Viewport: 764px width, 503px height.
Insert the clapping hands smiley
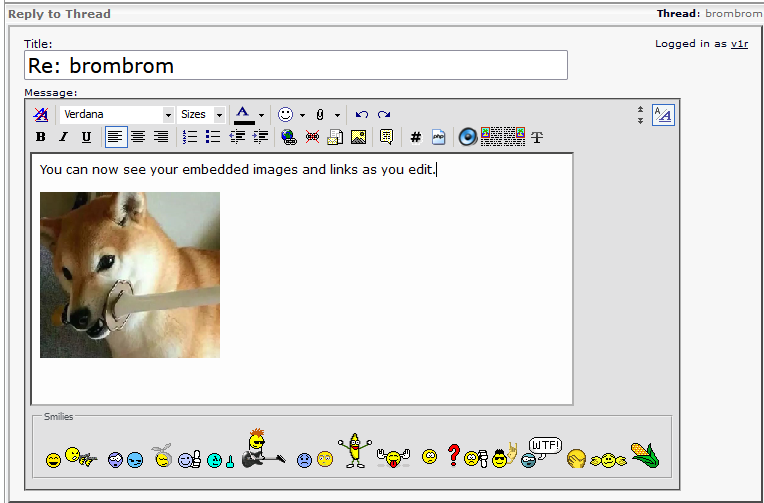(x=608, y=460)
